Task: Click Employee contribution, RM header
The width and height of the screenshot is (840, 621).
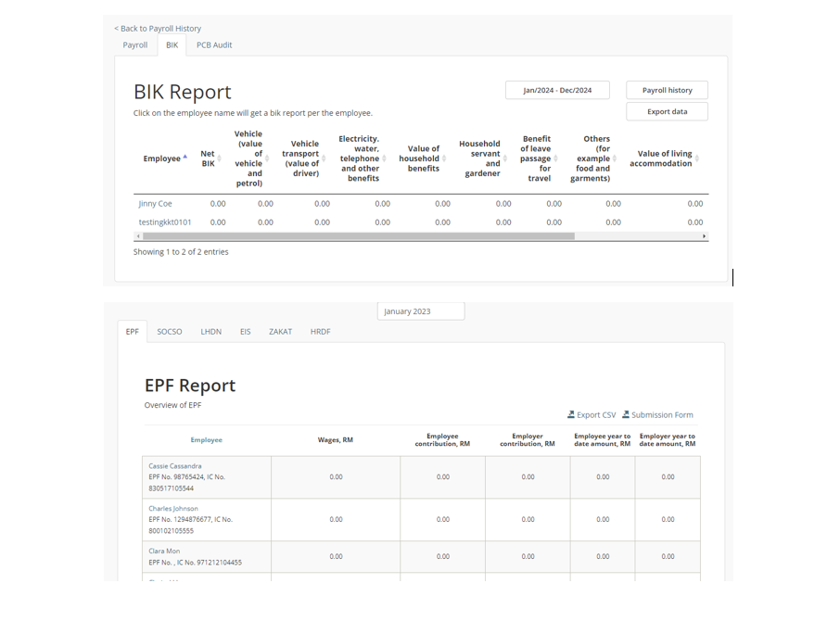Action: pyautogui.click(x=442, y=440)
